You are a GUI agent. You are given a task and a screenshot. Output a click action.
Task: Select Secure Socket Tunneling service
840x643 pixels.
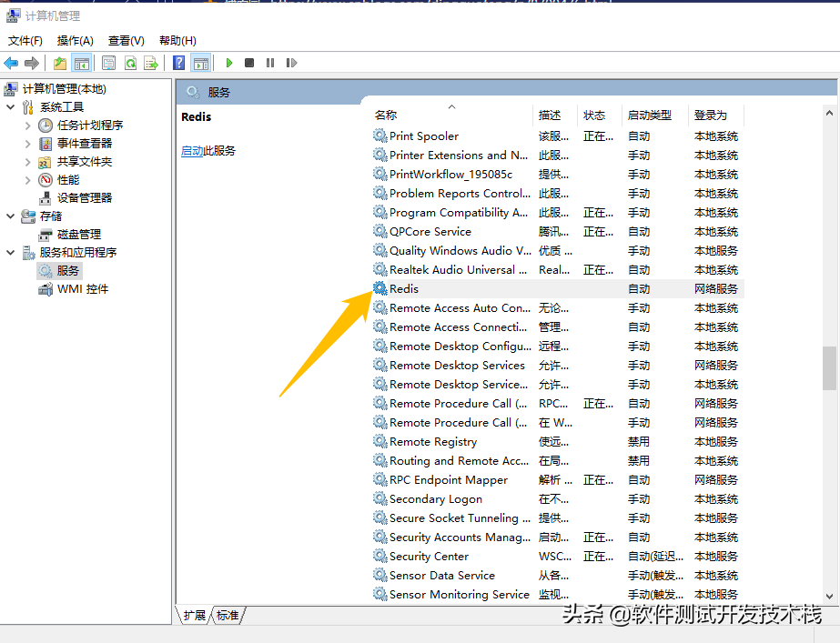pos(557,517)
